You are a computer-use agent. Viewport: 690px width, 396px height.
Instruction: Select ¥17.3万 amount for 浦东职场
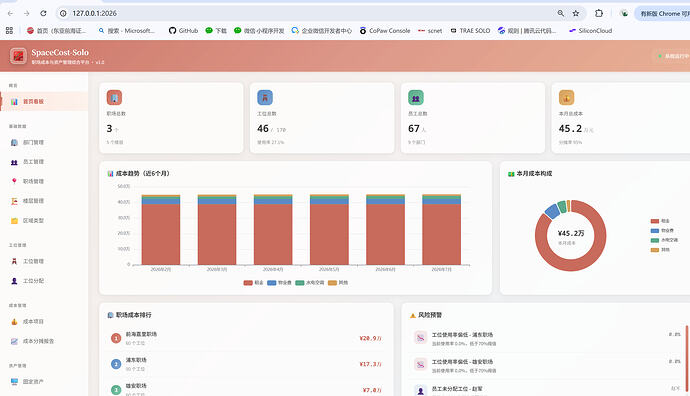(x=371, y=364)
